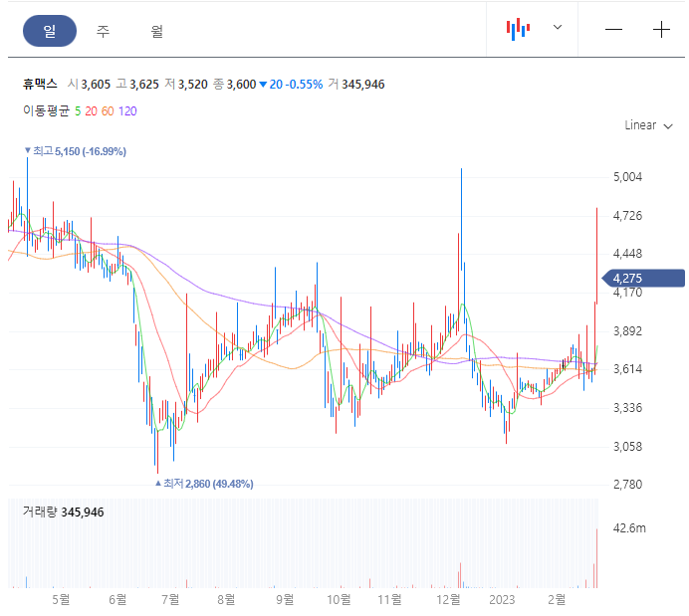Click the 5,004 price axis label
Image resolution: width=689 pixels, height=616 pixels.
tap(627, 177)
